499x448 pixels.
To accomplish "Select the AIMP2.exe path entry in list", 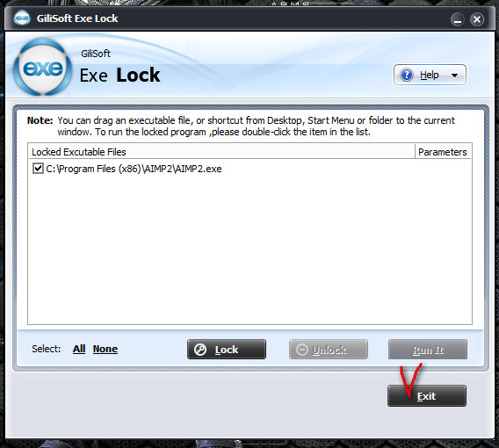I will tap(134, 169).
